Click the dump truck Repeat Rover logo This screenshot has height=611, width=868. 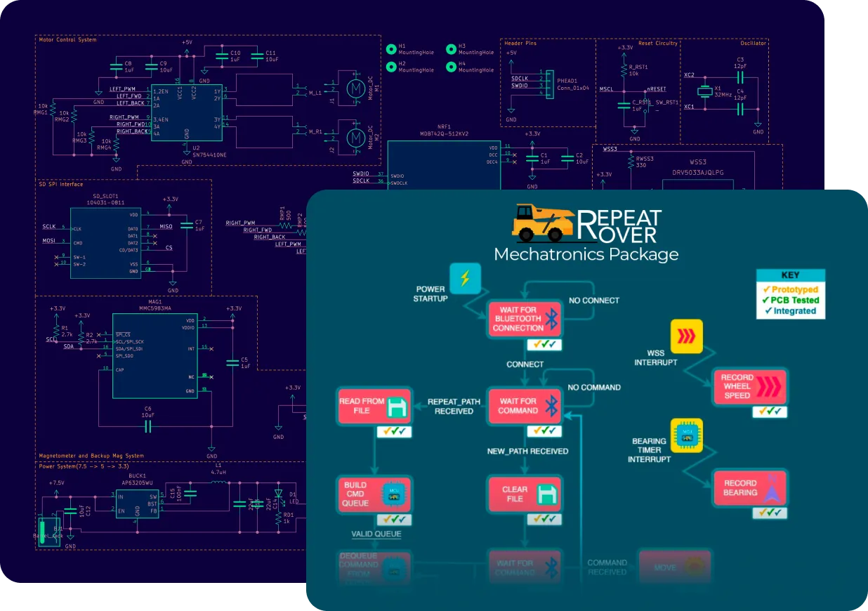pos(542,221)
